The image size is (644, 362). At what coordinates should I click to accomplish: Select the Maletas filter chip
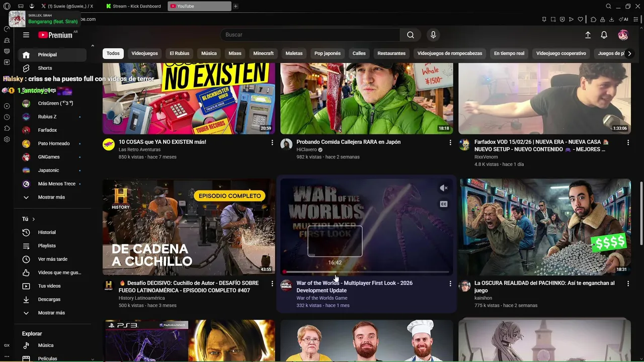[x=294, y=53]
